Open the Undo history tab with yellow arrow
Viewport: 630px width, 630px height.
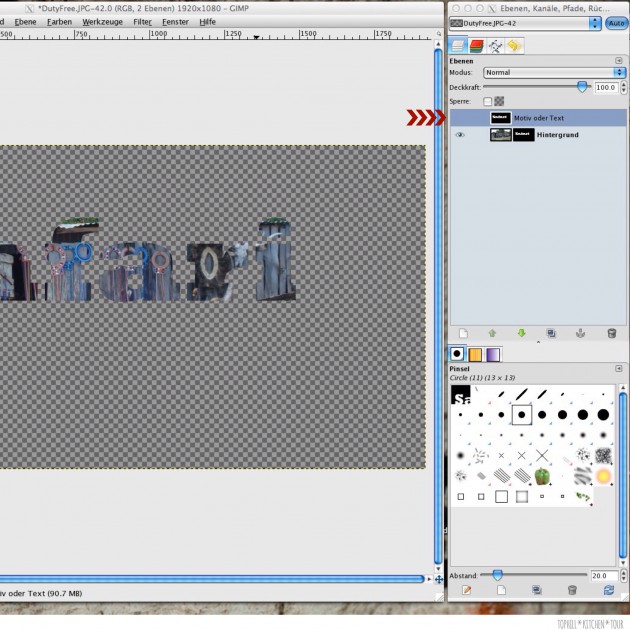click(514, 46)
